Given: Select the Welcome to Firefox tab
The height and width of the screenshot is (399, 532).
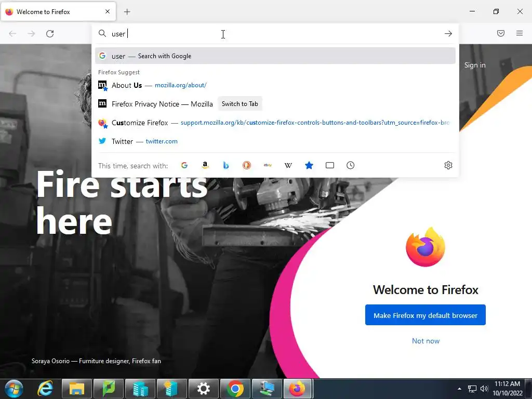Looking at the screenshot, I should coord(58,12).
